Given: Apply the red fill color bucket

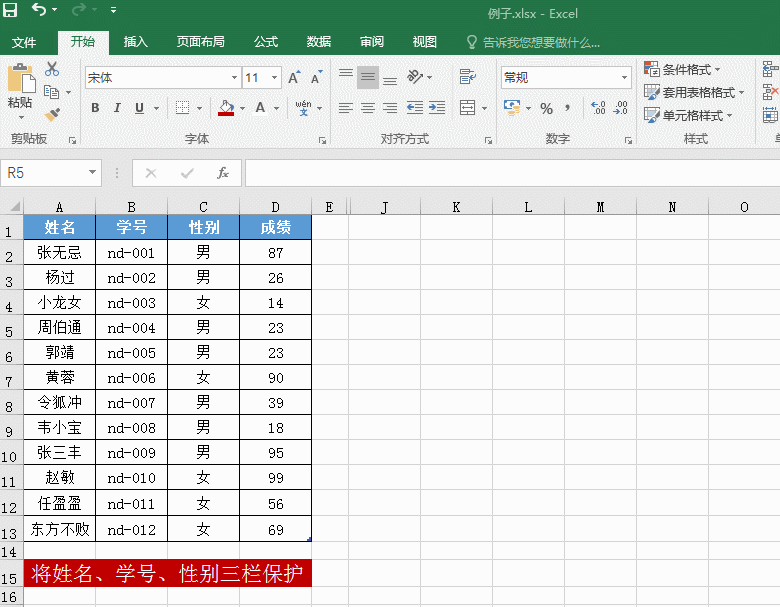Looking at the screenshot, I should (x=226, y=108).
